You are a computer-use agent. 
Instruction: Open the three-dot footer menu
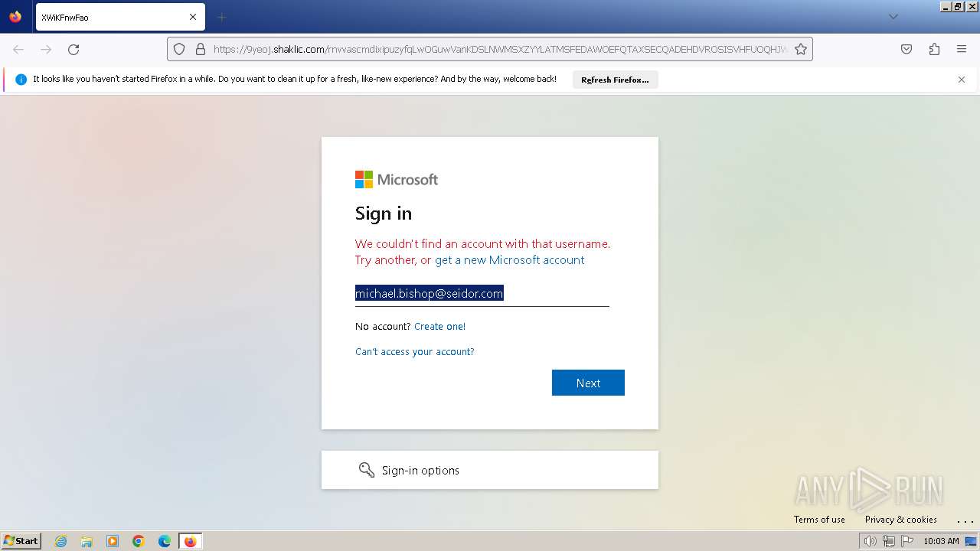965,520
